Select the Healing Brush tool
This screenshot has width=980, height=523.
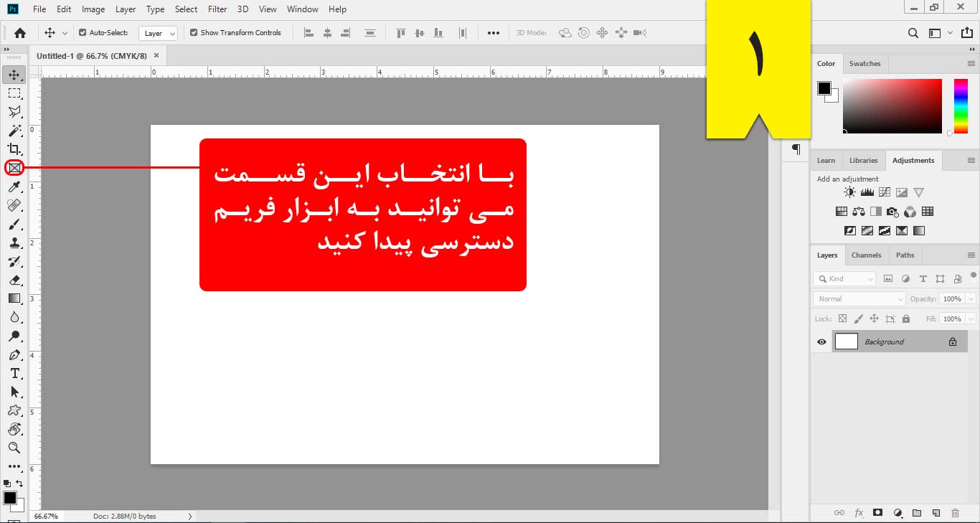coord(14,205)
